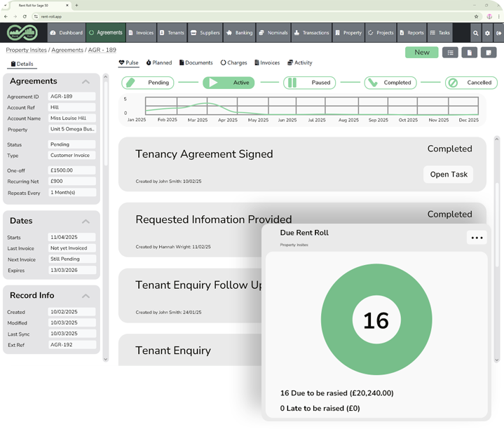This screenshot has width=504, height=429.
Task: Set agreement status to Pending
Action: [148, 83]
